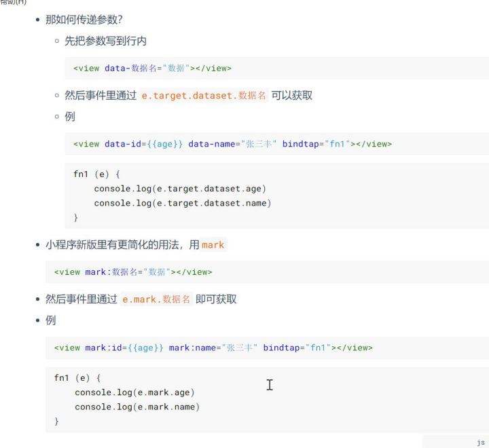489x448 pixels.
Task: Click the js language label input
Action: click(455, 442)
